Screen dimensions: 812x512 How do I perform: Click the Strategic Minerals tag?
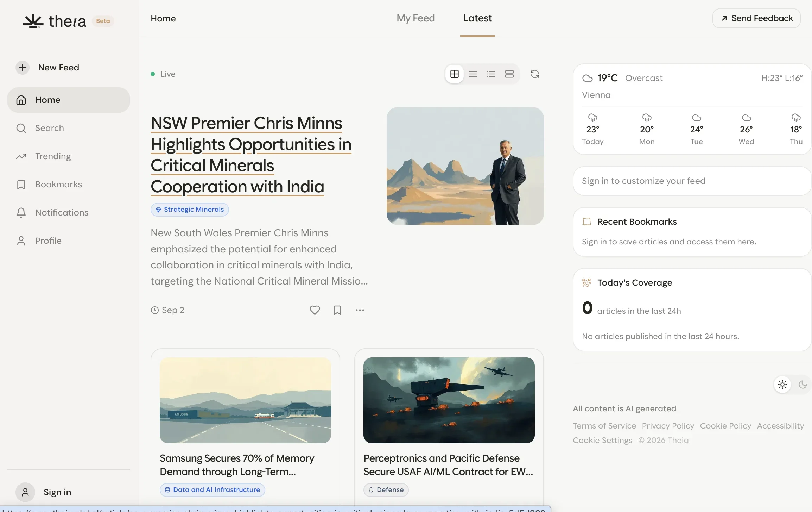190,210
